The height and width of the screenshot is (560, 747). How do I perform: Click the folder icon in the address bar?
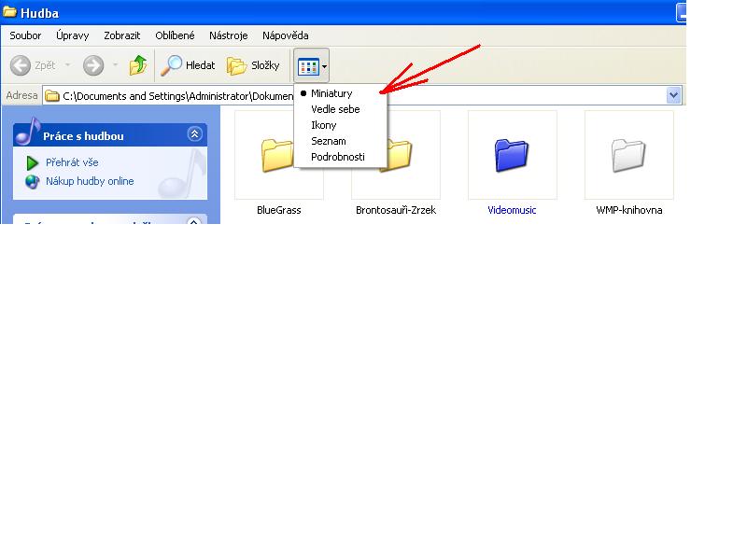[x=52, y=96]
